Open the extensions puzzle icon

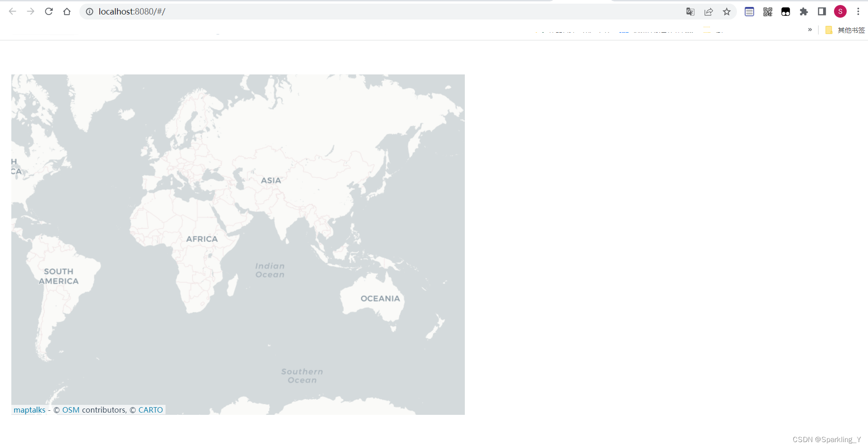(805, 11)
